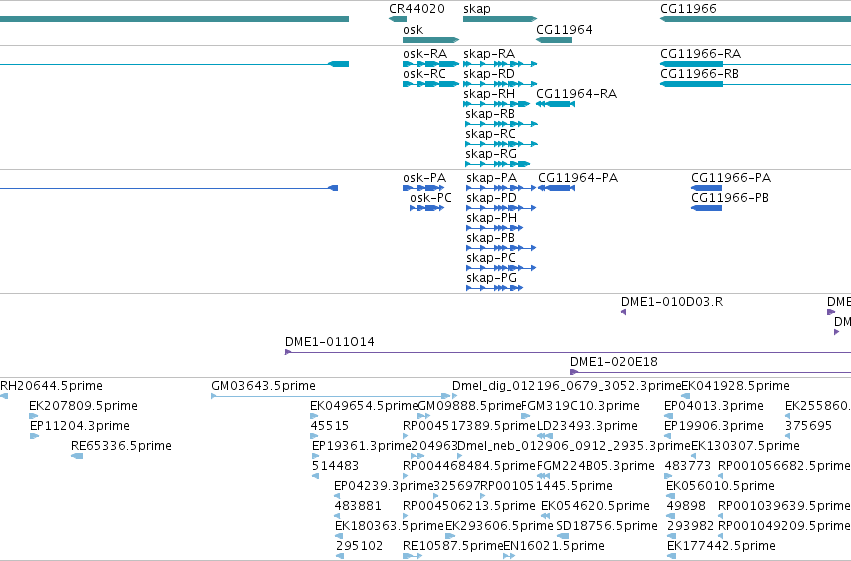The width and height of the screenshot is (851, 561).
Task: Click the CG11964 gene bar
Action: tap(554, 40)
